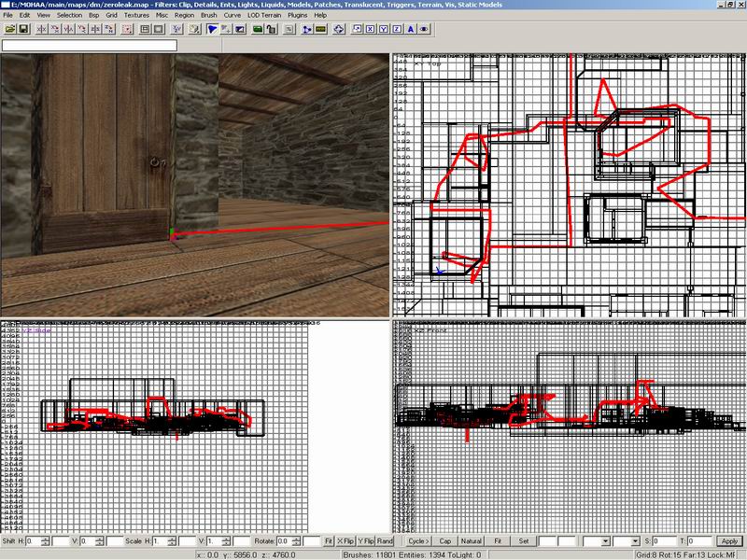This screenshot has height=560, width=747.
Task: Click the Rotate spinner arrows
Action: point(296,541)
